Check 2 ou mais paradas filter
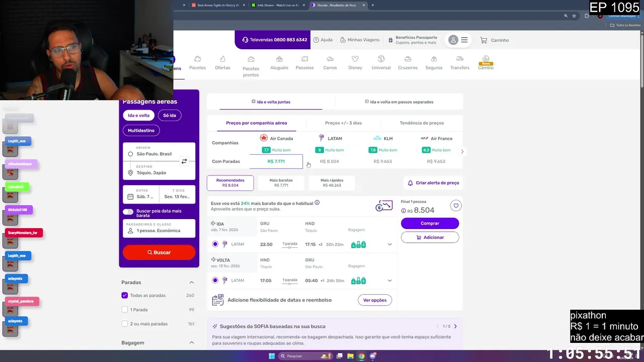644x362 pixels. pyautogui.click(x=125, y=324)
